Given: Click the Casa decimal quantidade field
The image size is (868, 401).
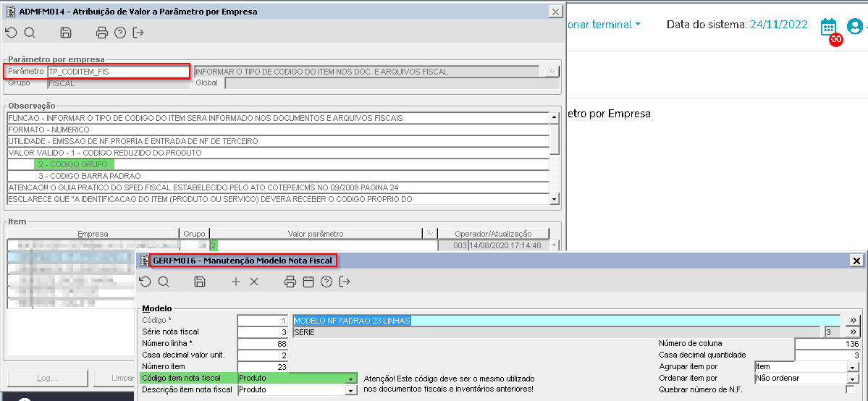Looking at the screenshot, I should pos(828,355).
